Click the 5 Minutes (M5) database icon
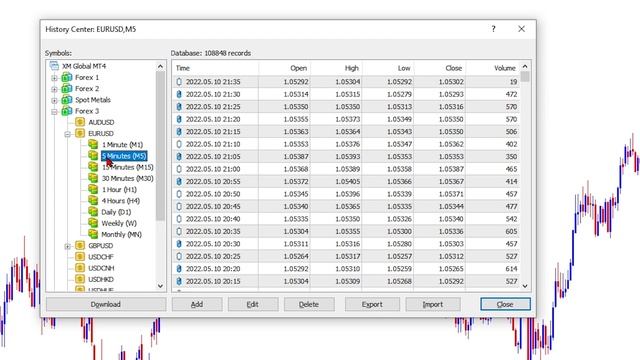The height and width of the screenshot is (360, 640). (x=93, y=156)
